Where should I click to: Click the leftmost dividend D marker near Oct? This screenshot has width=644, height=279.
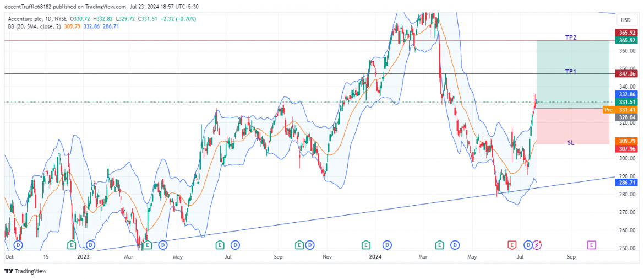pos(18,244)
